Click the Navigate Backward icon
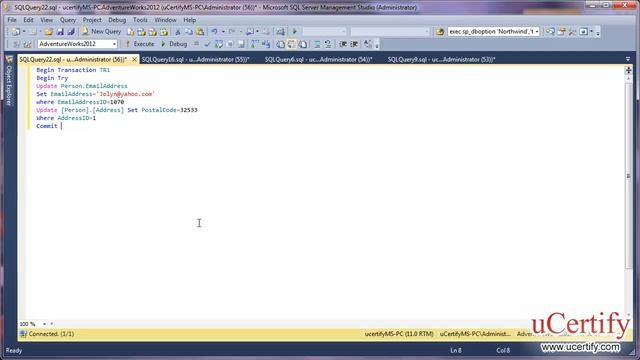 pyautogui.click(x=250, y=31)
